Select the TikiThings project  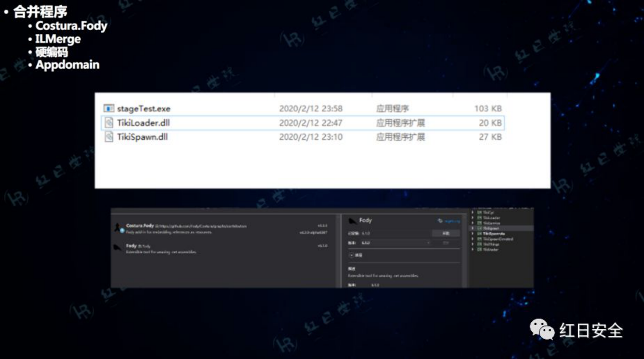pos(491,244)
